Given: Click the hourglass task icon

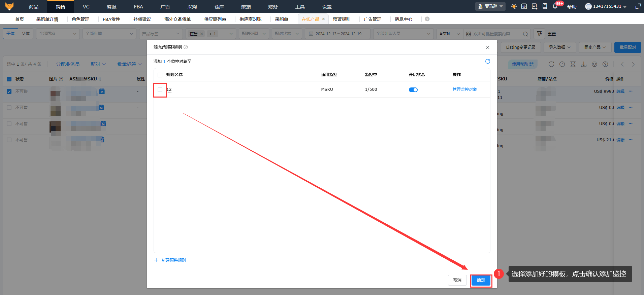Looking at the screenshot, I should [573, 64].
